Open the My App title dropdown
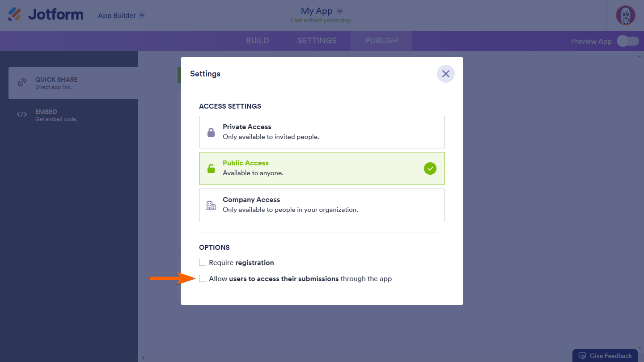Image resolution: width=644 pixels, height=362 pixels. click(339, 11)
